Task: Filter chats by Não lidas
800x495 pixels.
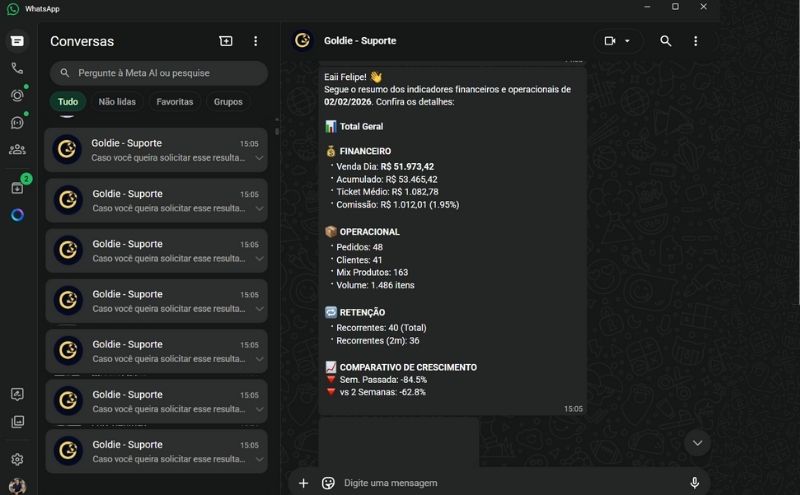Action: pyautogui.click(x=117, y=102)
